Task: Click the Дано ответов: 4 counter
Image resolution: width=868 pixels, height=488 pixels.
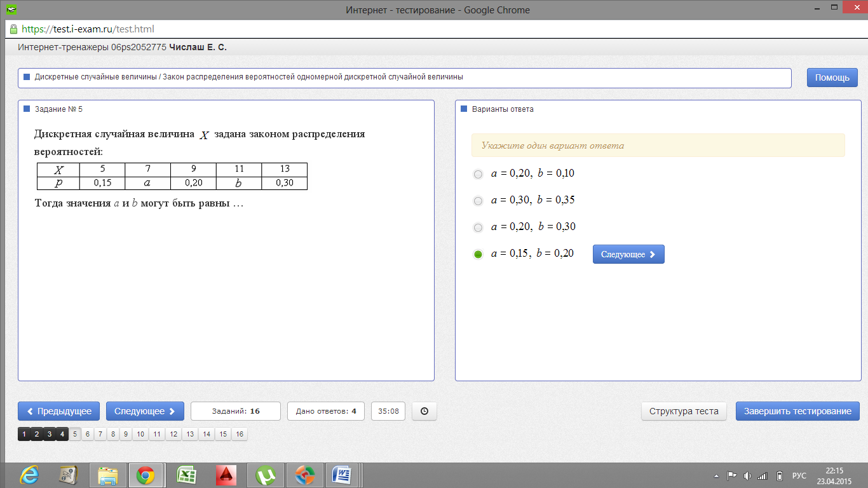Action: pos(326,411)
